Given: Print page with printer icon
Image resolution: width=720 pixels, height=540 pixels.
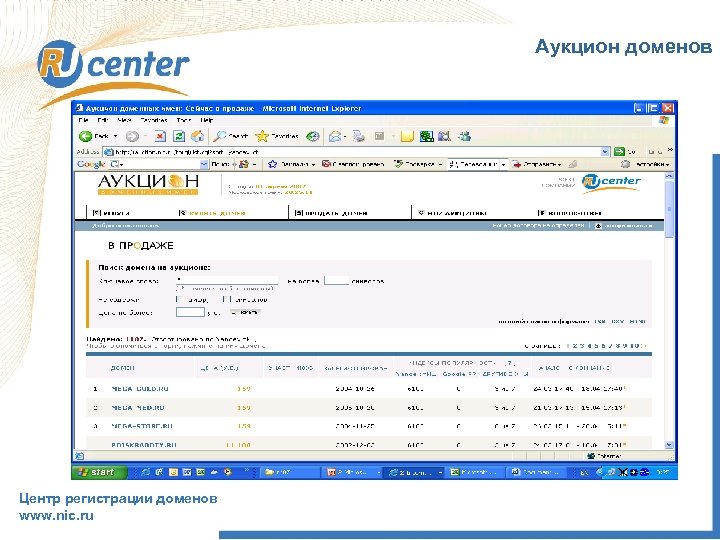Looking at the screenshot, I should [x=359, y=136].
